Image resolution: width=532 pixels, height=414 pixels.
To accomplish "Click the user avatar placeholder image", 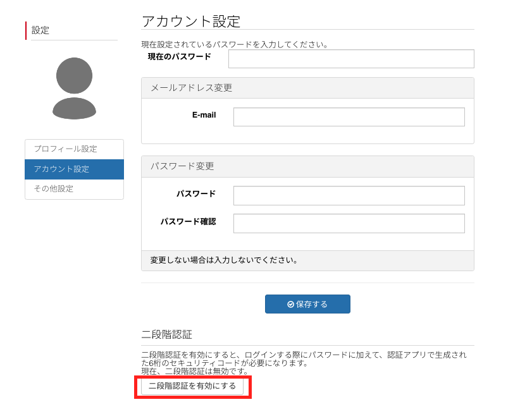I will click(x=74, y=88).
